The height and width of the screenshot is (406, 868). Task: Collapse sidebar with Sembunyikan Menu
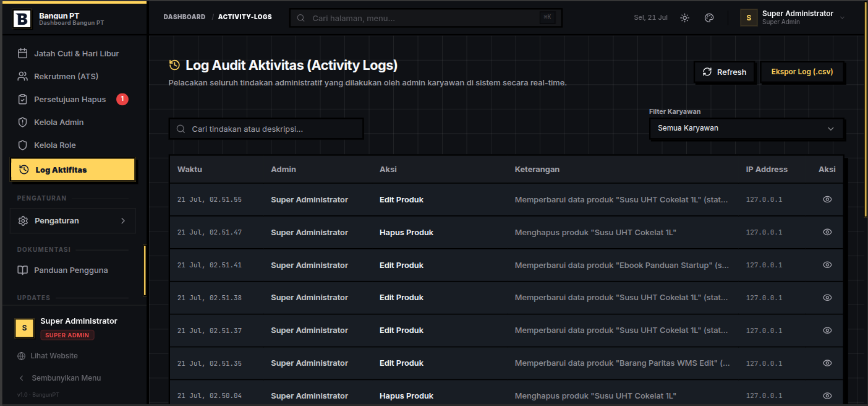[x=59, y=378]
